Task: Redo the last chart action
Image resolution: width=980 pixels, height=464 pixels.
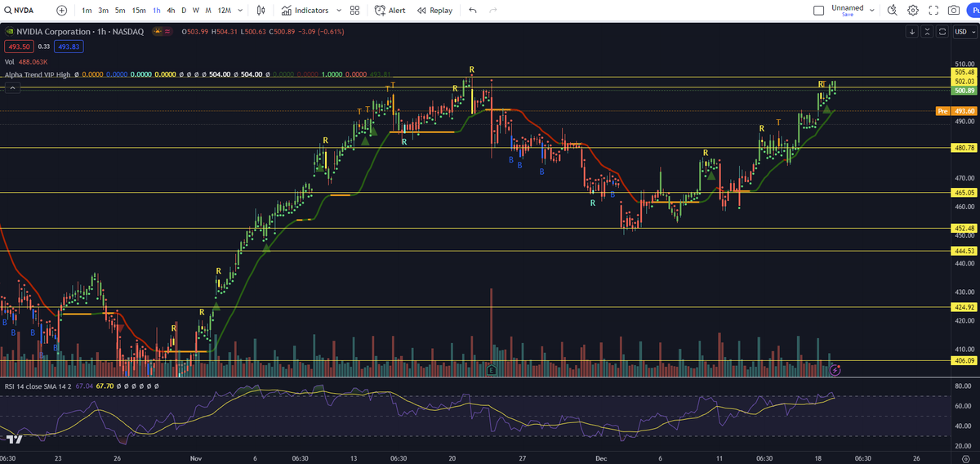Action: (492, 11)
